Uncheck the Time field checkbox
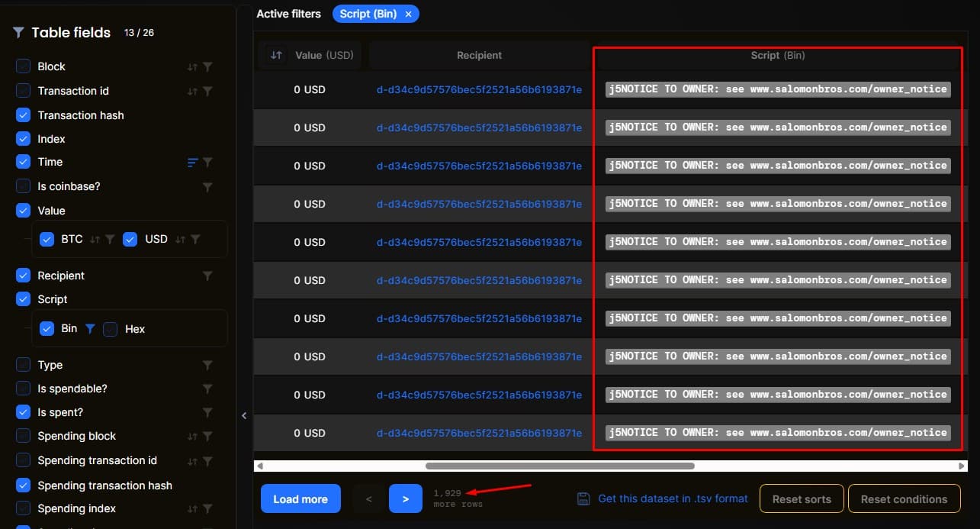The image size is (980, 529). tap(23, 162)
